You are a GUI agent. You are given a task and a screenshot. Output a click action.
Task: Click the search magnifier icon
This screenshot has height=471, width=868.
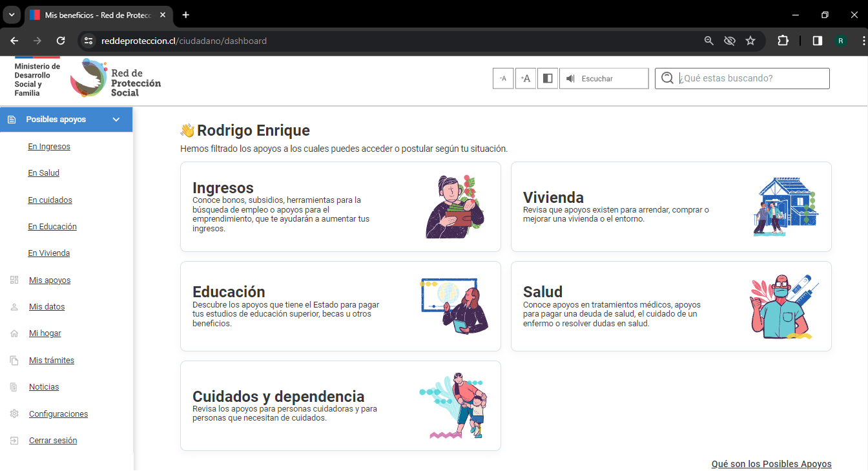coord(667,78)
